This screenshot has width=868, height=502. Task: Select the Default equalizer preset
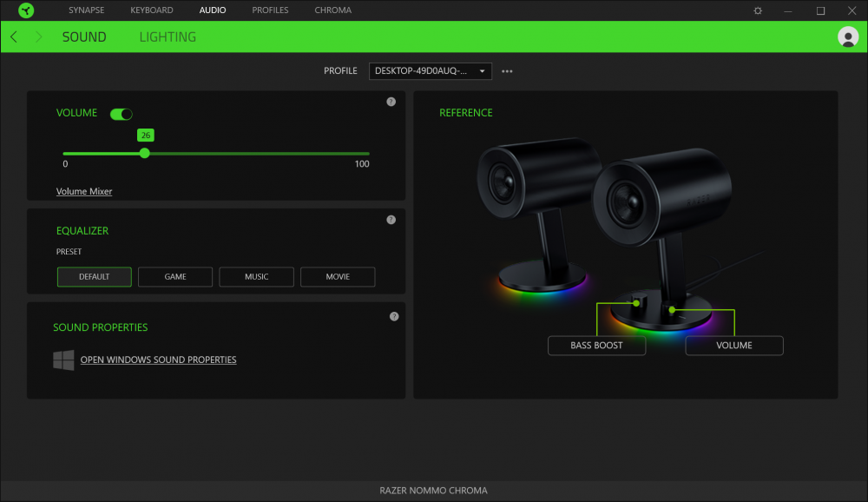[94, 276]
